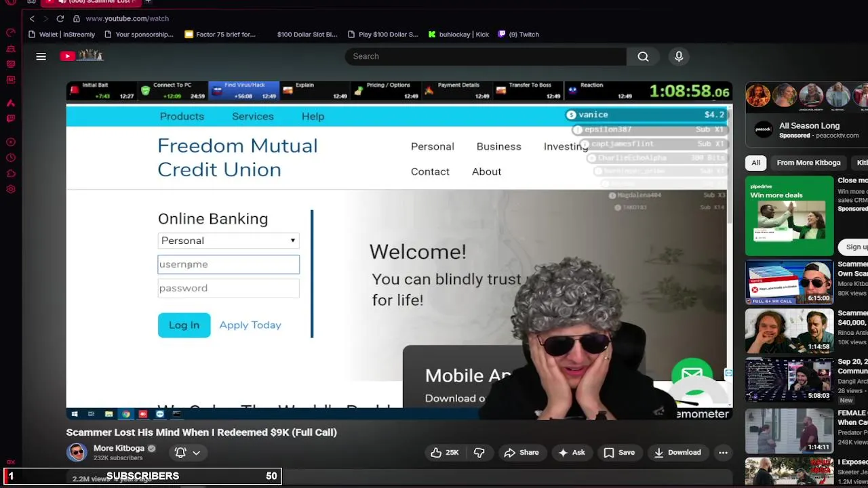Open more actions three-dot menu
868x488 pixels.
(x=723, y=452)
